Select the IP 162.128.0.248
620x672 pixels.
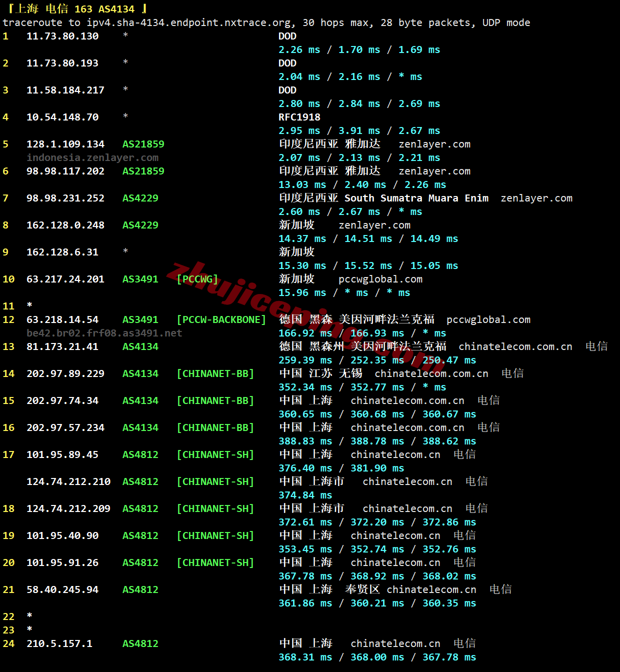(x=65, y=225)
